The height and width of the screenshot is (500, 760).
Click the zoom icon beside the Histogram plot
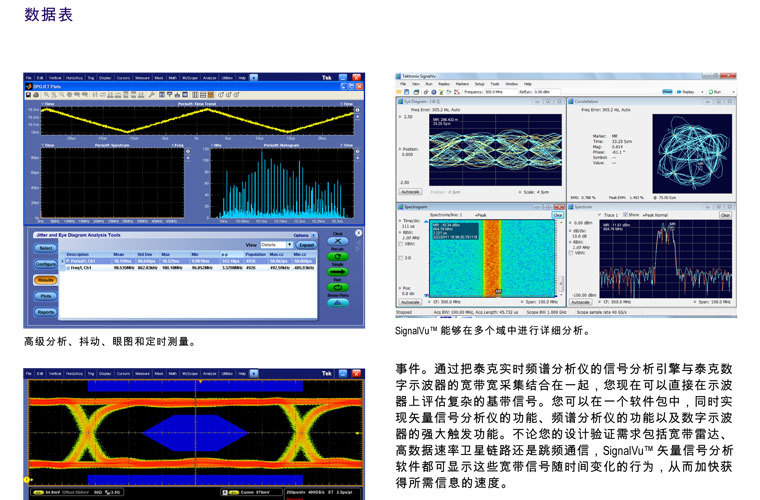pyautogui.click(x=358, y=152)
